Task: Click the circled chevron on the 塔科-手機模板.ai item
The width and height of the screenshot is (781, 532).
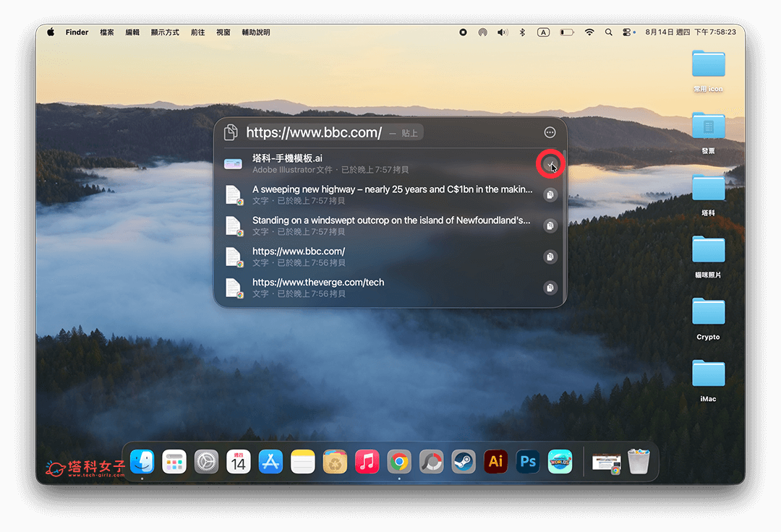Action: (x=550, y=164)
